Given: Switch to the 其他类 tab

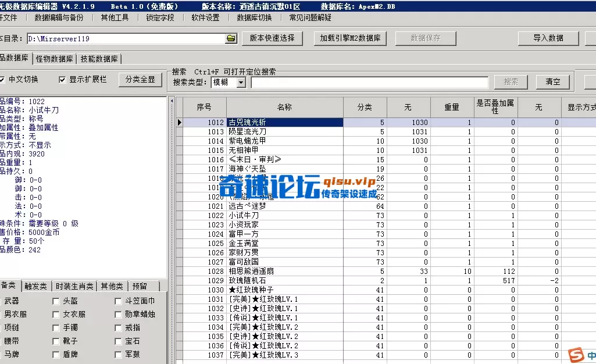Looking at the screenshot, I should (x=112, y=286).
